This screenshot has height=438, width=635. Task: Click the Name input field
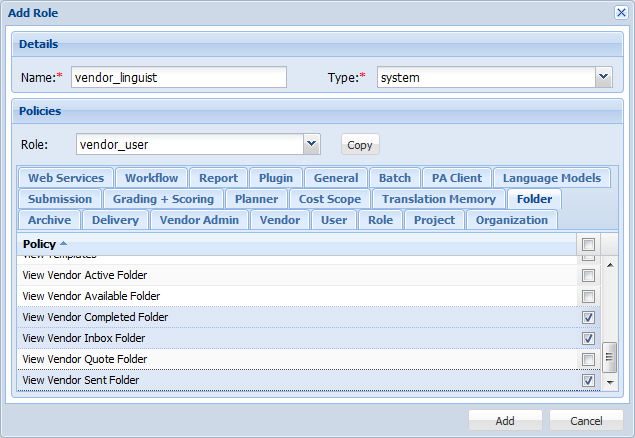(x=178, y=77)
